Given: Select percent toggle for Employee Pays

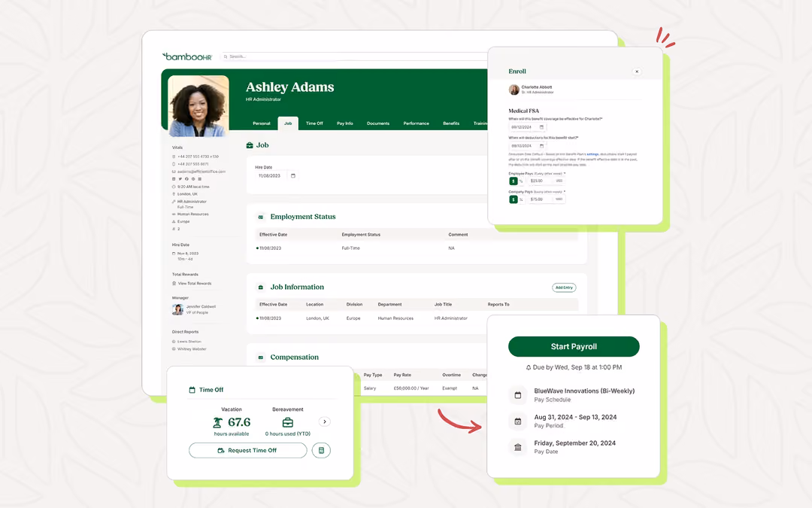Looking at the screenshot, I should point(521,181).
